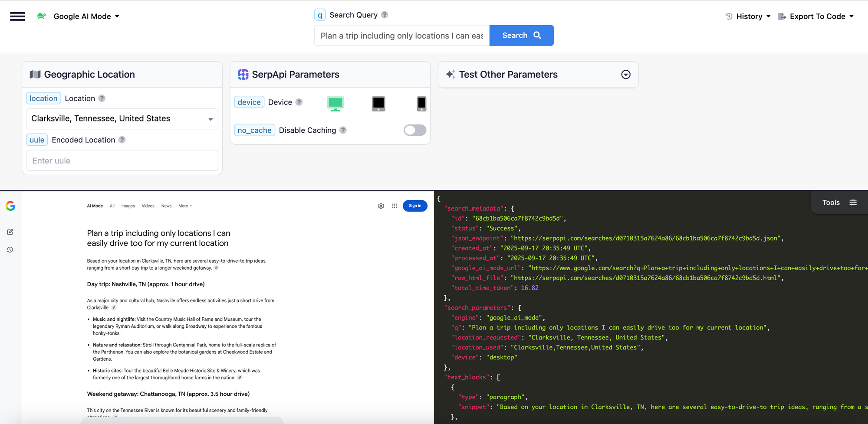Switch to the Videos tab

tap(148, 206)
